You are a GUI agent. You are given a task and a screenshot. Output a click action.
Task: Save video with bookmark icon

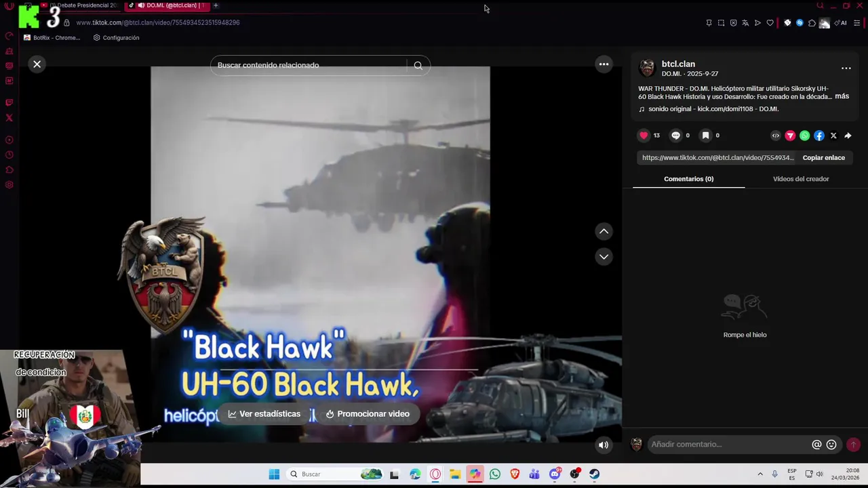tap(705, 136)
